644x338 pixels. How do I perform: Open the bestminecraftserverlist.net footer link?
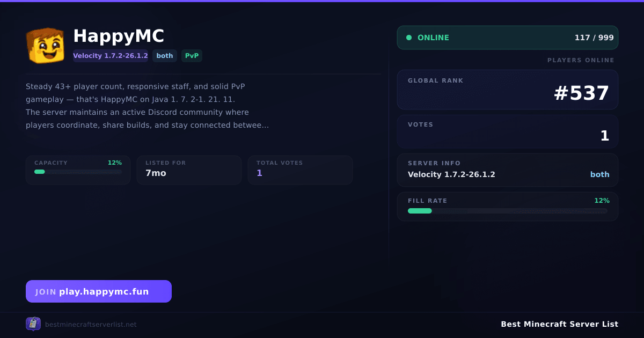[x=91, y=325]
